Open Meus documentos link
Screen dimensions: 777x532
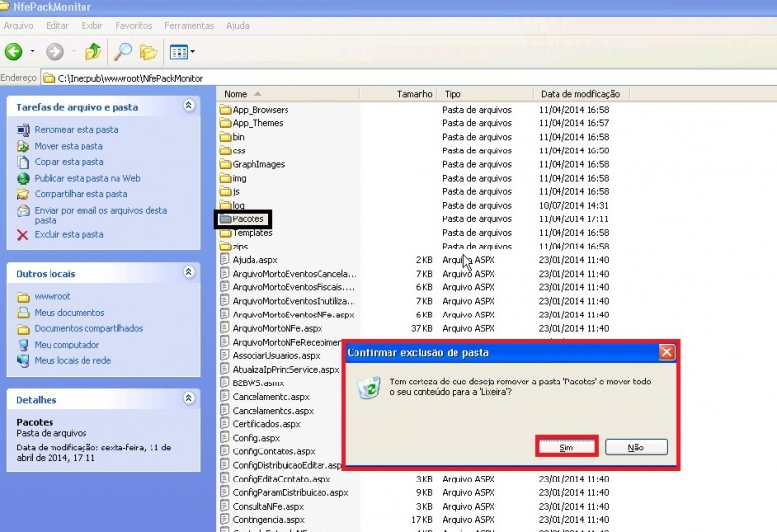[69, 313]
